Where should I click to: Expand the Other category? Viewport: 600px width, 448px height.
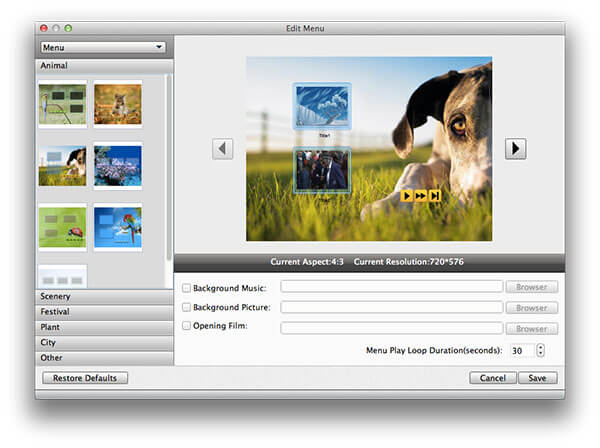pyautogui.click(x=104, y=358)
